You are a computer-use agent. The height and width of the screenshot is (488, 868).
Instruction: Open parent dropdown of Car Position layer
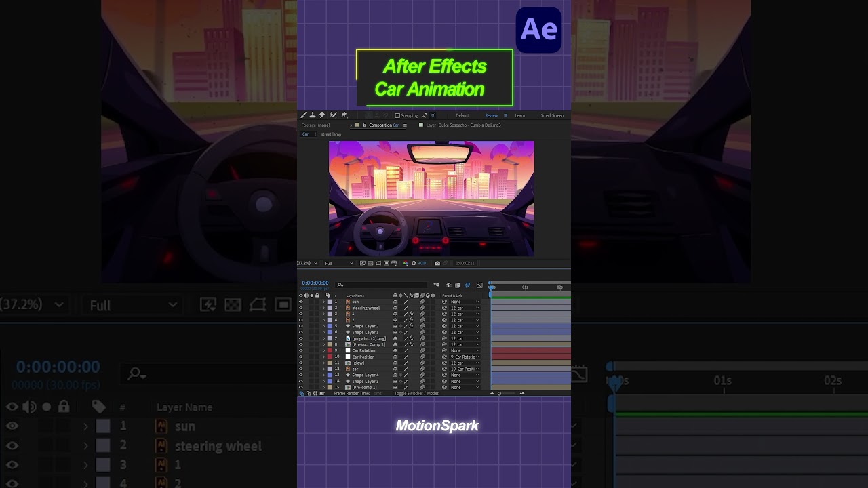coord(465,357)
